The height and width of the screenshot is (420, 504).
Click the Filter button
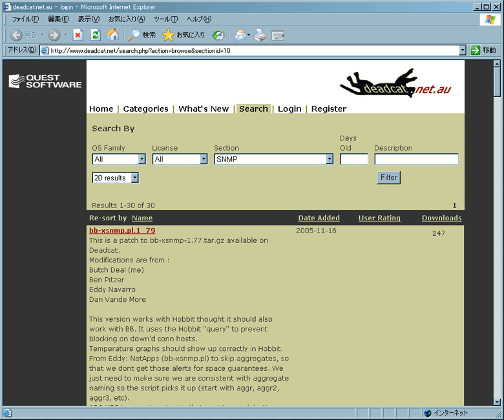pos(388,178)
